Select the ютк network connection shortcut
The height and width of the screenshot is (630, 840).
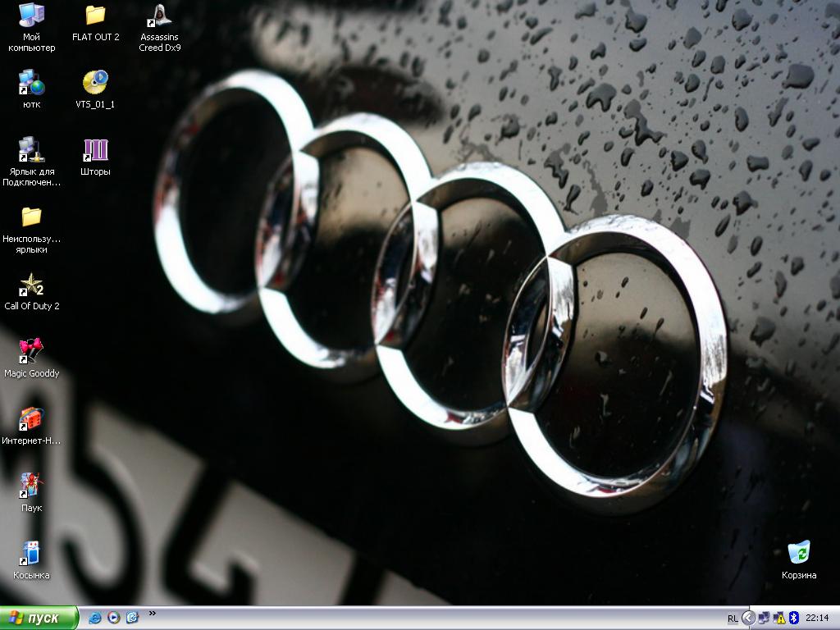coord(31,83)
